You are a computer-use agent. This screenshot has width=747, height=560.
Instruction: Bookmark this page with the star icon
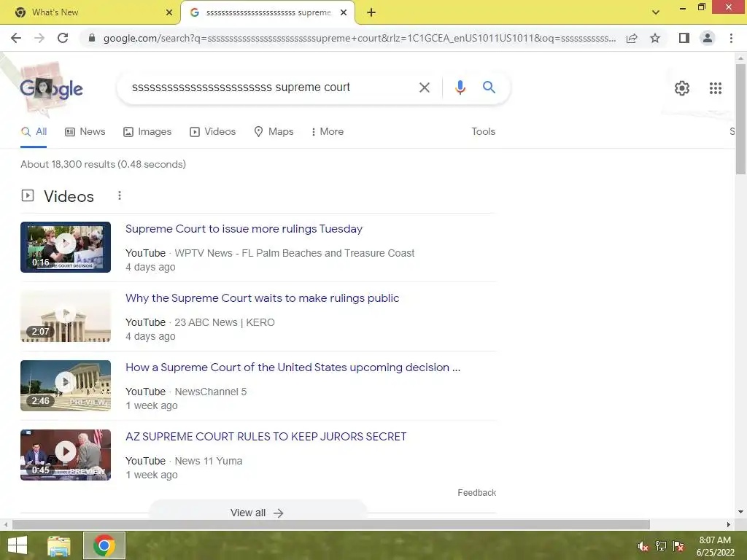655,38
